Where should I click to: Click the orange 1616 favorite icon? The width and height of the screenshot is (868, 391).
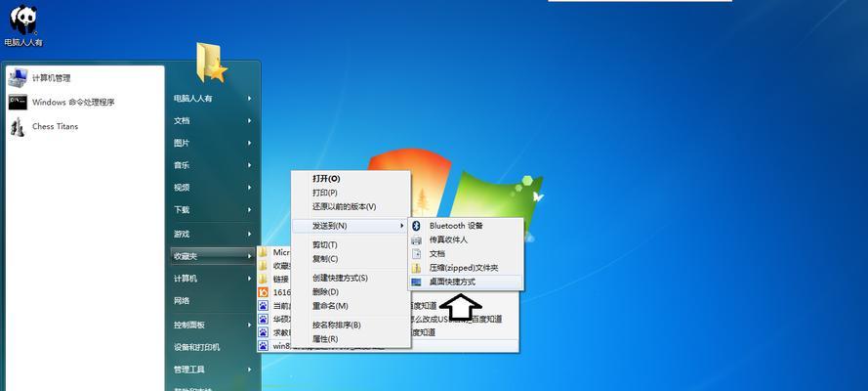click(x=264, y=292)
